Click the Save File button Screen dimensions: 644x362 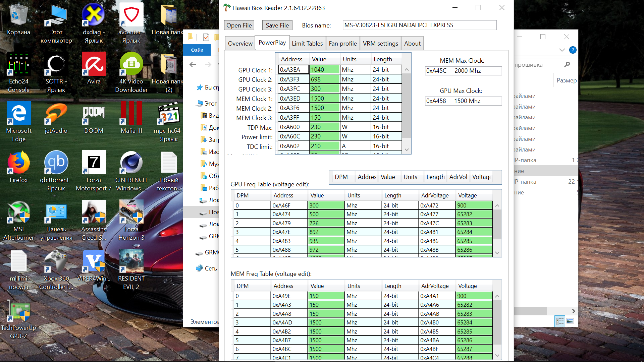277,25
